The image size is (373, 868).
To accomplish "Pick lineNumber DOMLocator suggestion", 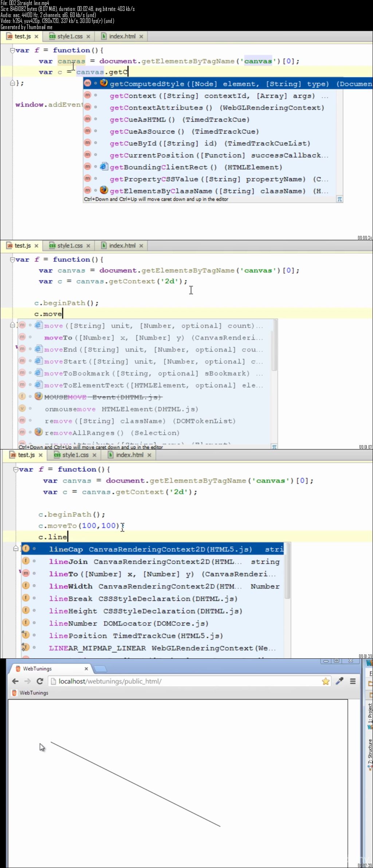I will (x=152, y=623).
